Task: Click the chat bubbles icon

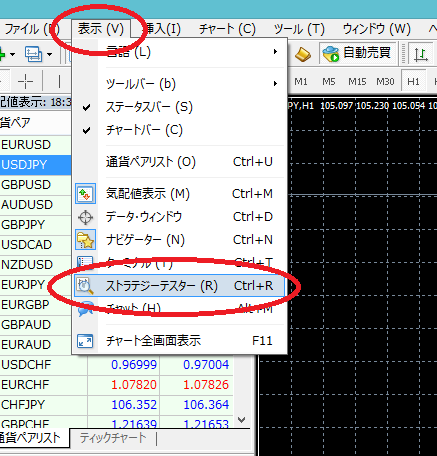Action: [85, 309]
